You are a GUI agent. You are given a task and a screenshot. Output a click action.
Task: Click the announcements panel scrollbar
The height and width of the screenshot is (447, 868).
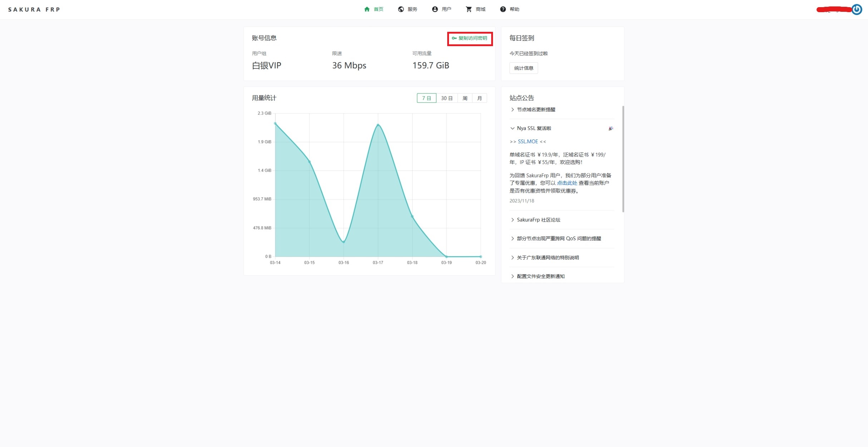pyautogui.click(x=623, y=159)
